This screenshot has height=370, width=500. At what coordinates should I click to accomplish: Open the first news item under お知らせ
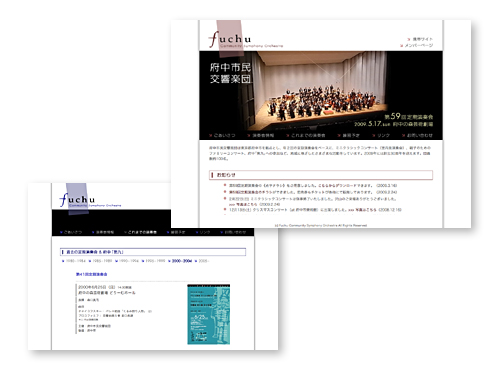[x=313, y=185]
